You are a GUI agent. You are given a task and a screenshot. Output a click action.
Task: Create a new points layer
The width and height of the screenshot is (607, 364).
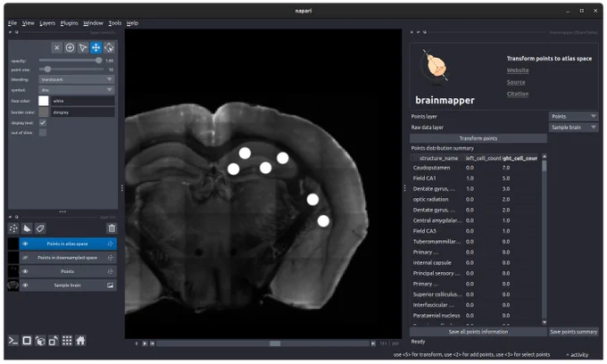(13, 228)
